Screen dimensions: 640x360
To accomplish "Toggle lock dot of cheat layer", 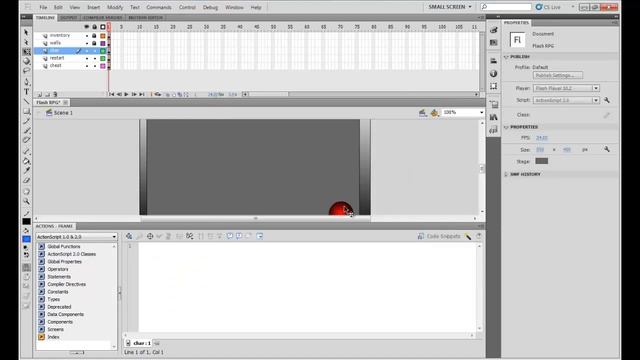I will (94, 66).
